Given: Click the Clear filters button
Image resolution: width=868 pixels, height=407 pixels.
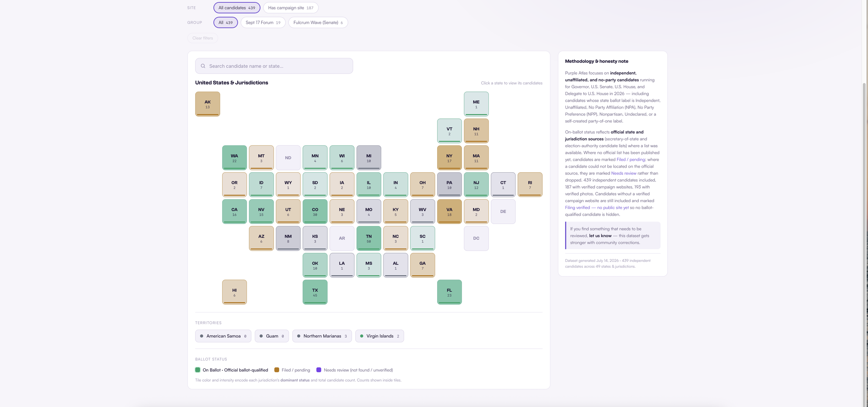Looking at the screenshot, I should 203,38.
